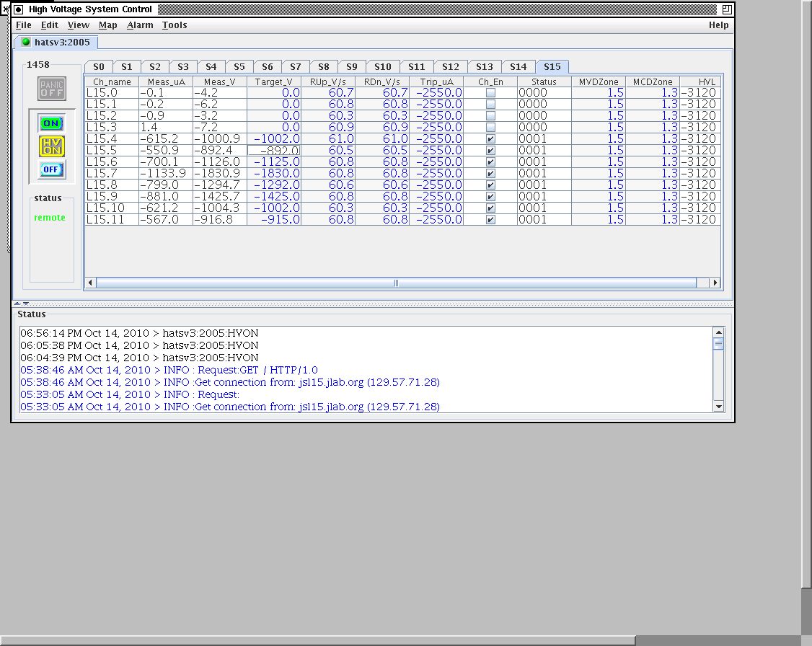Click Target_V field for L15.5
Viewport: 812px width, 646px height.
(x=274, y=150)
